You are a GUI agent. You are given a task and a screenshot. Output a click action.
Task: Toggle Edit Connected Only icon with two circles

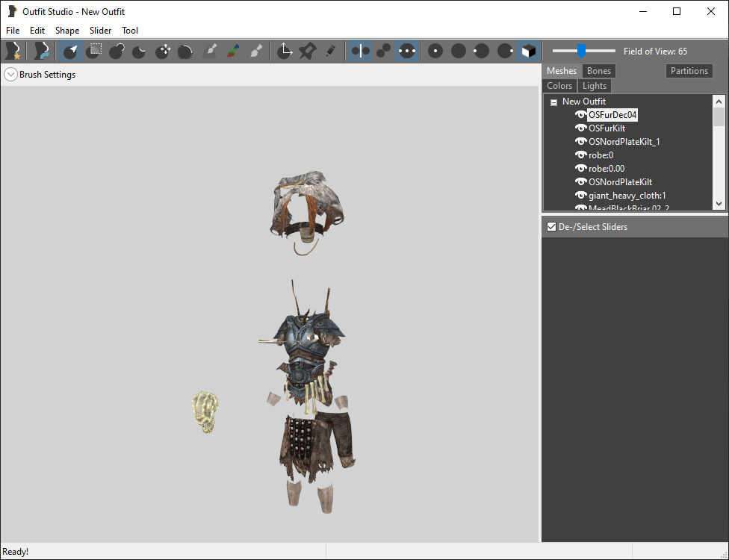click(x=383, y=51)
